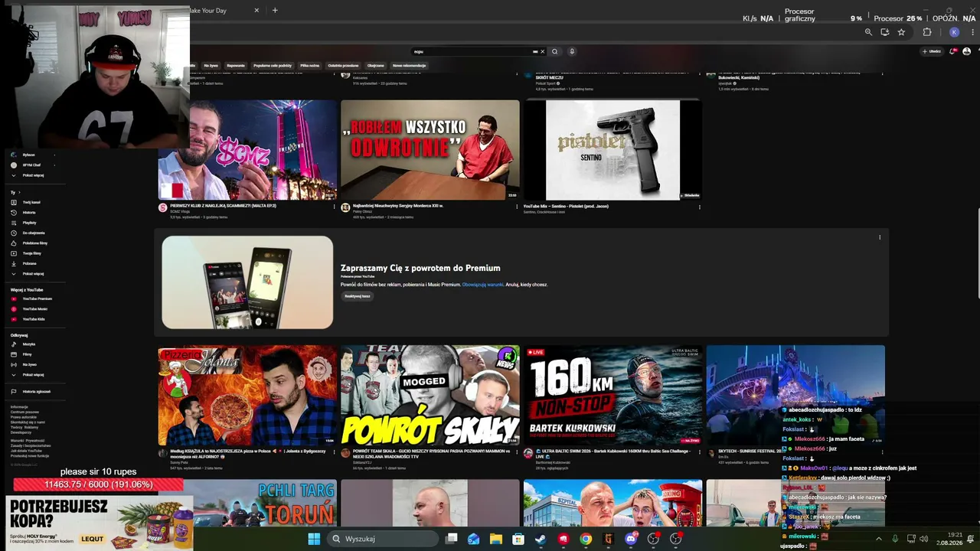This screenshot has width=980, height=551.
Task: Open Discord from the taskbar
Action: pos(631,539)
